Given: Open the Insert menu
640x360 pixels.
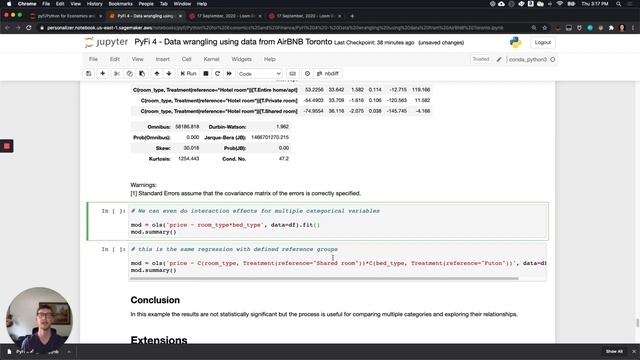Looking at the screenshot, I should (x=162, y=59).
